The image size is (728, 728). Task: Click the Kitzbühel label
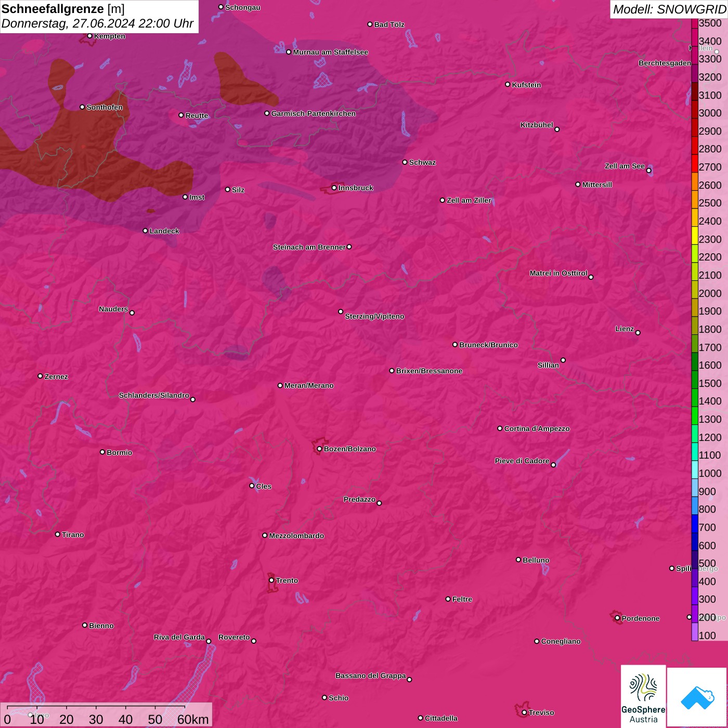[537, 125]
